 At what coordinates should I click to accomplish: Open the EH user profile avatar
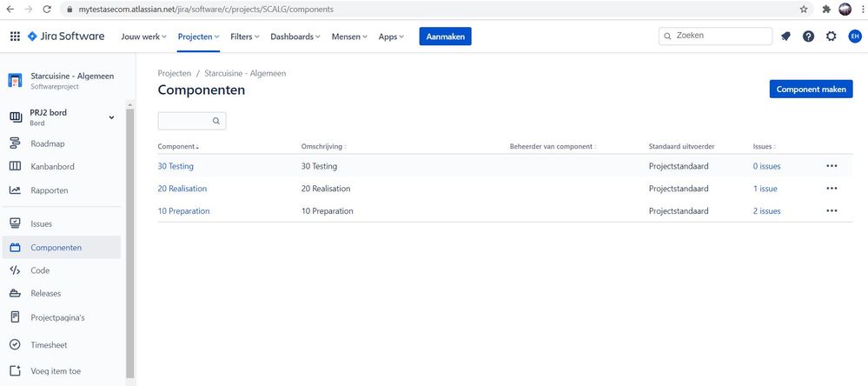855,37
